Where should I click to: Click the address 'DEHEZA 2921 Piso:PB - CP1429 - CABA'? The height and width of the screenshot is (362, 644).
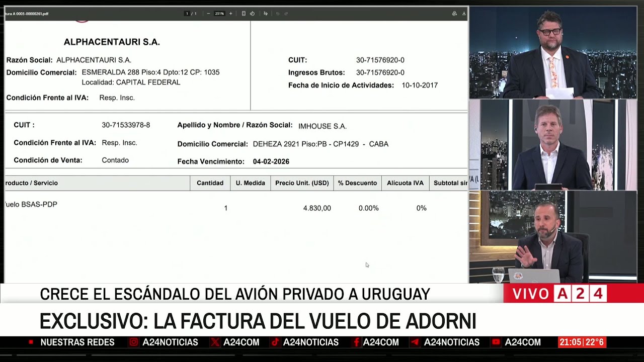[320, 144]
